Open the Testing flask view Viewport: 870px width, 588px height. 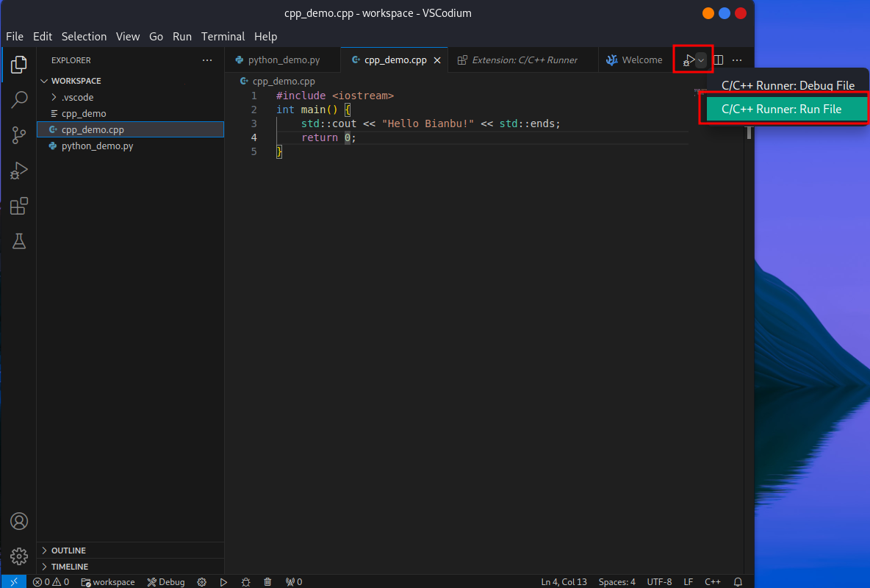19,242
